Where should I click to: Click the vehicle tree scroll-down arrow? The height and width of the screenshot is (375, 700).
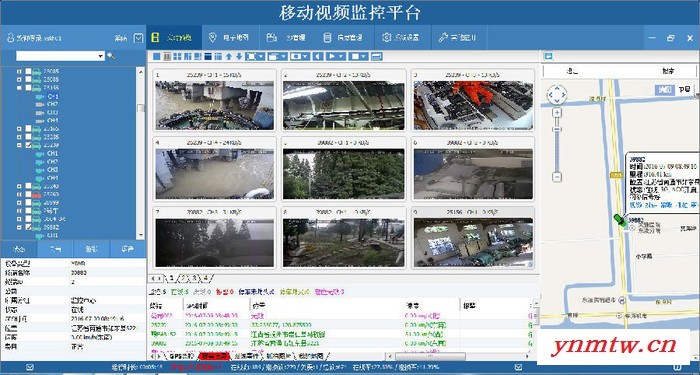point(141,235)
